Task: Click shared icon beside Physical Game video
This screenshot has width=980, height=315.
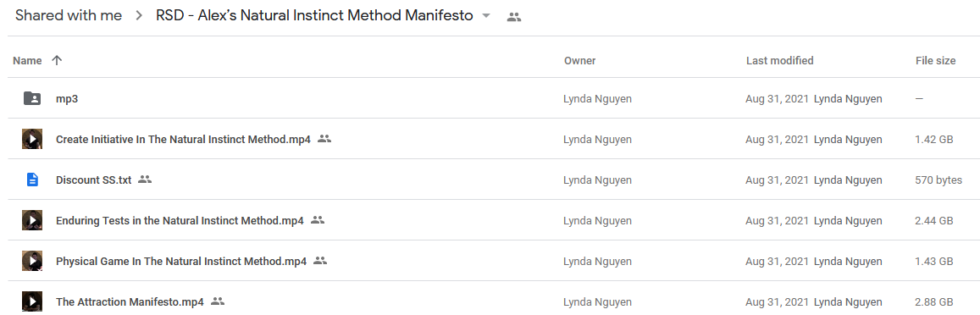Action: 320,261
